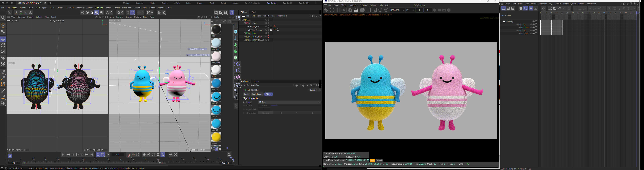The height and width of the screenshot is (170, 644).
Task: Jump to the end of the animation
Action: pos(92,155)
